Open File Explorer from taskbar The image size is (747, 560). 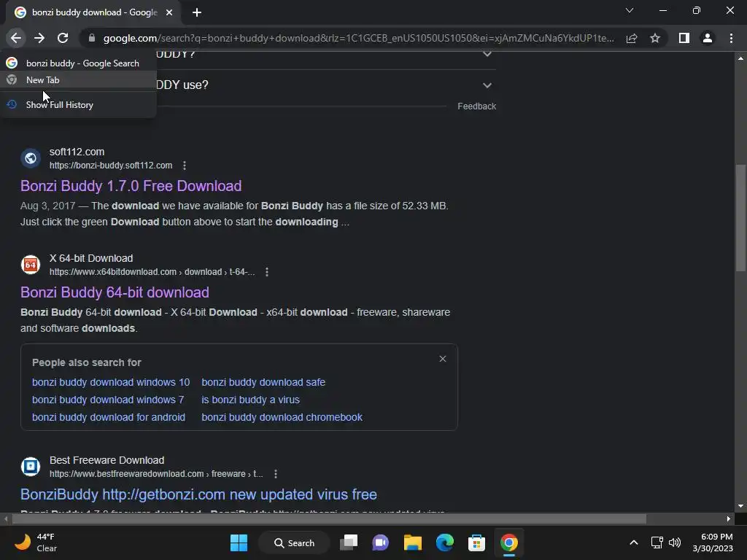click(x=413, y=542)
